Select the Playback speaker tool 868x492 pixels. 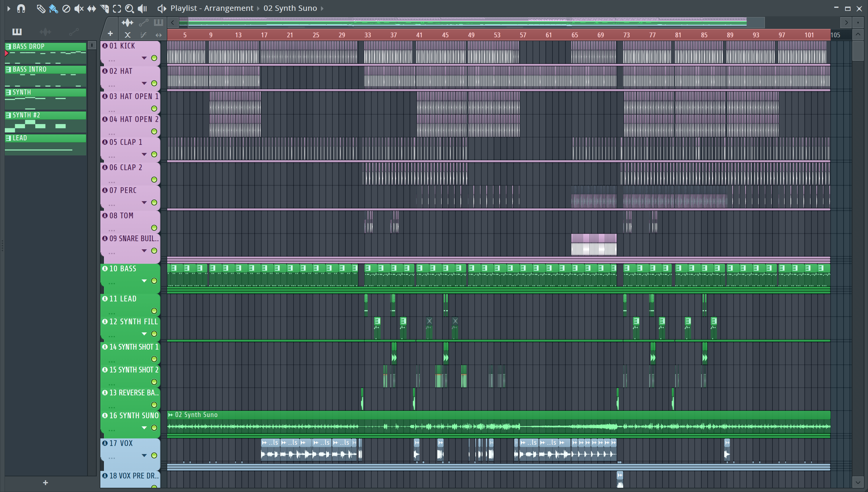click(x=142, y=8)
